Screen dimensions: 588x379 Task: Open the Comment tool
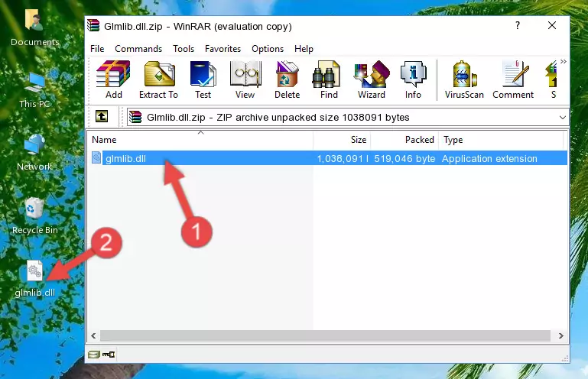coord(513,79)
